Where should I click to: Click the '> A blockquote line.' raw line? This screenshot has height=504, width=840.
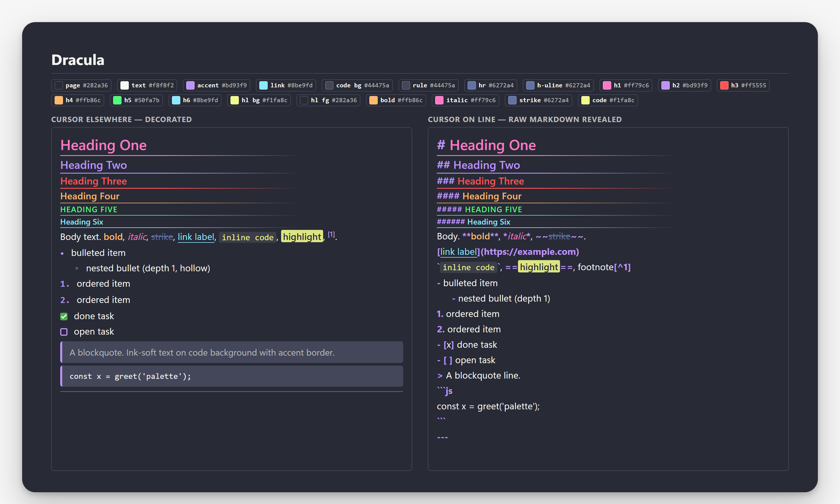479,376
